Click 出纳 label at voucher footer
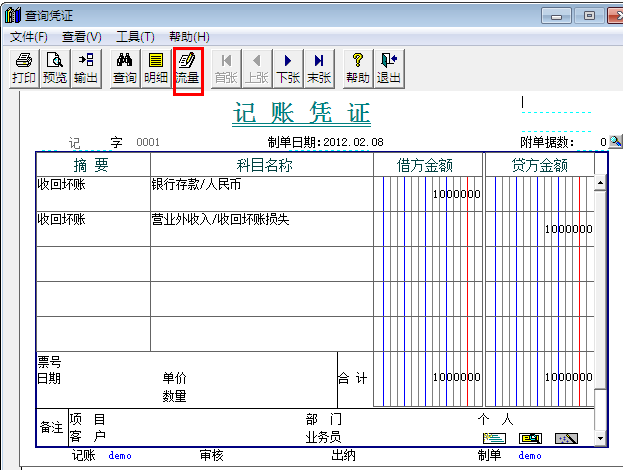Viewport: 623px width, 470px height. click(343, 455)
